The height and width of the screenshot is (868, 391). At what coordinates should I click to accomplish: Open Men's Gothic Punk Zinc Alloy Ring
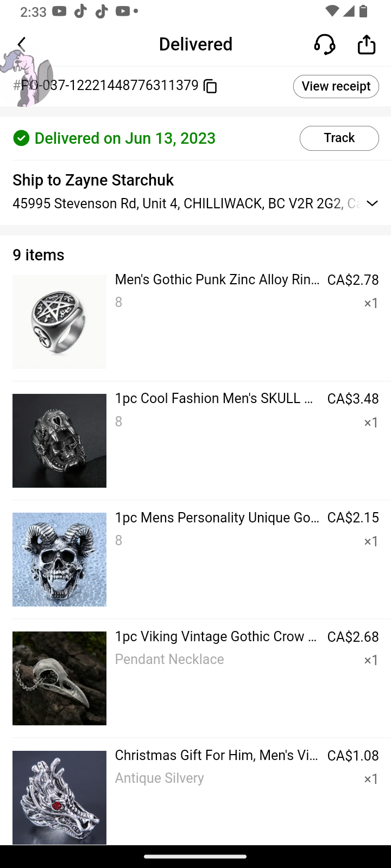click(217, 280)
